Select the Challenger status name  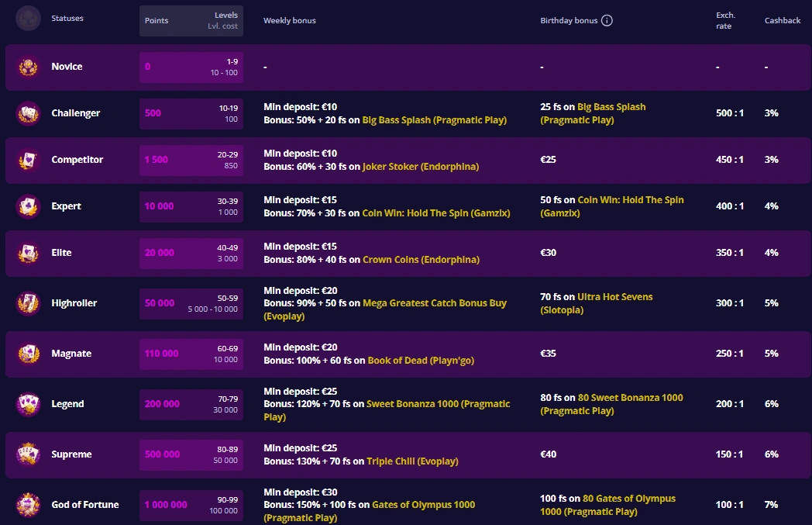pos(76,113)
